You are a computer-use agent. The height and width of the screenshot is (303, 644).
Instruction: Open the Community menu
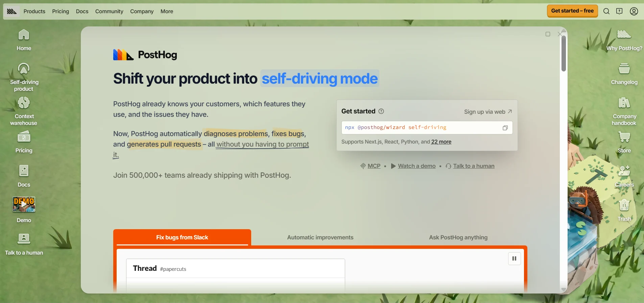point(109,11)
